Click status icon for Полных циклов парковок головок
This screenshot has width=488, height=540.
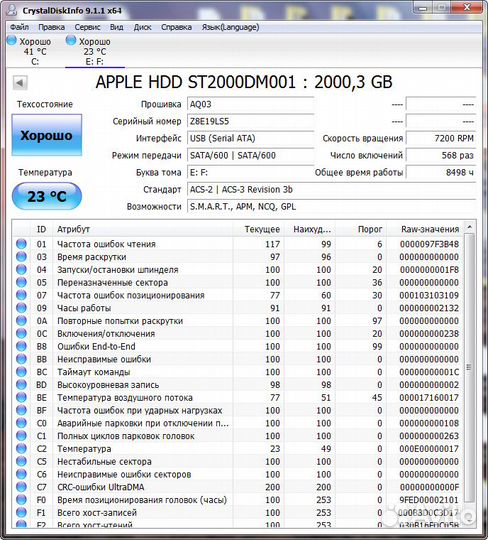(21, 435)
